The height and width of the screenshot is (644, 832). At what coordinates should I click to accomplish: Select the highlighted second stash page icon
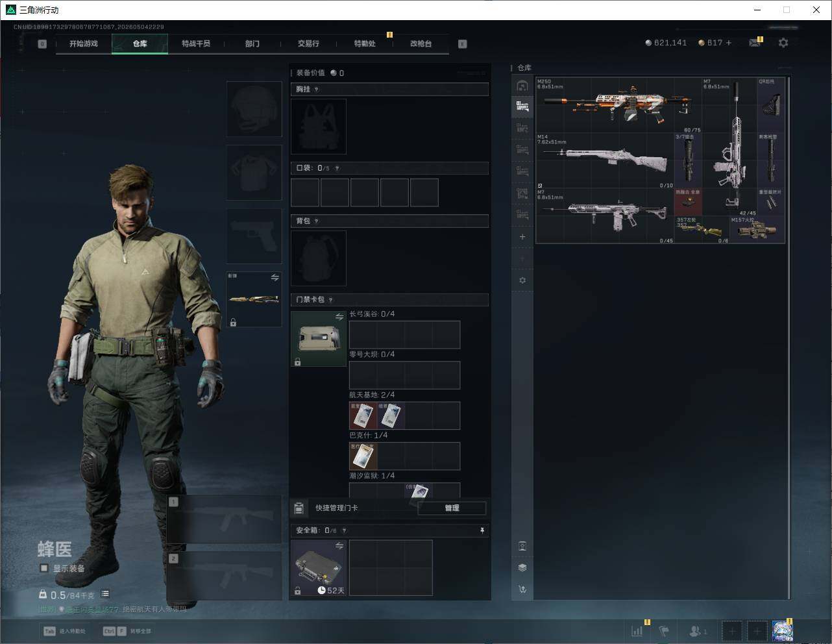click(x=522, y=106)
